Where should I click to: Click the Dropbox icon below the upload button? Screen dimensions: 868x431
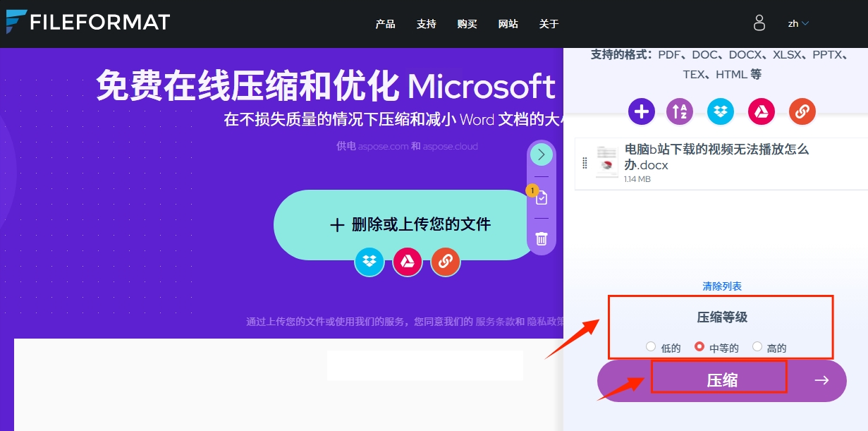point(369,262)
